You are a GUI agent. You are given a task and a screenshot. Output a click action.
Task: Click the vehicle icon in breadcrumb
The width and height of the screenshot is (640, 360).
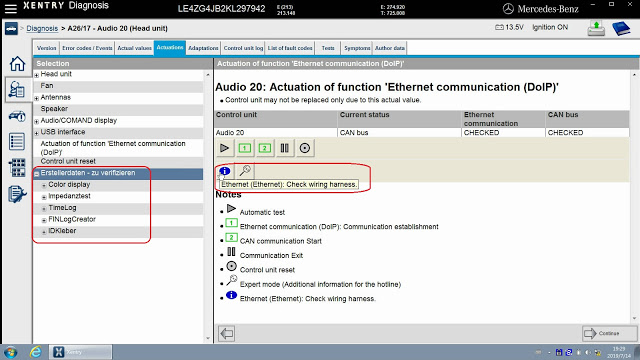(11, 29)
